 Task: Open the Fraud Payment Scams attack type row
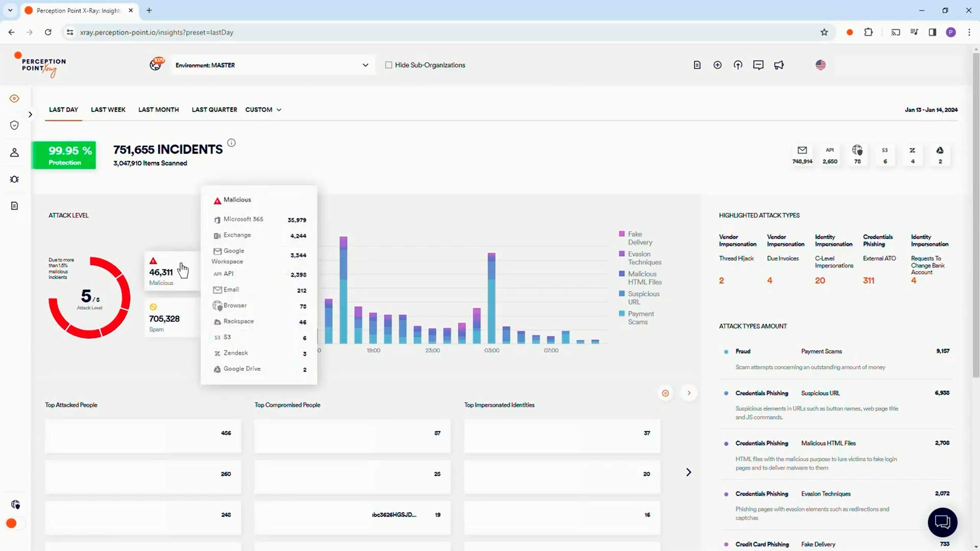[837, 359]
